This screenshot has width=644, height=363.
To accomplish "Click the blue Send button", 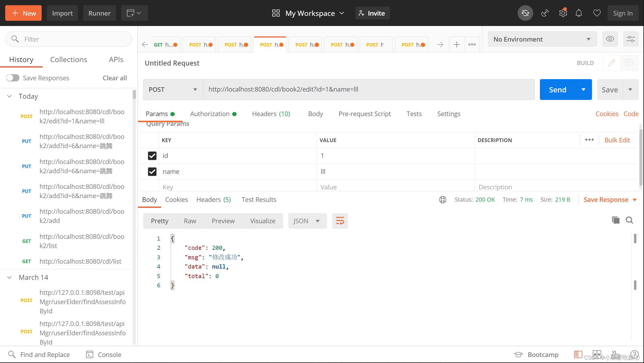I will pos(558,90).
